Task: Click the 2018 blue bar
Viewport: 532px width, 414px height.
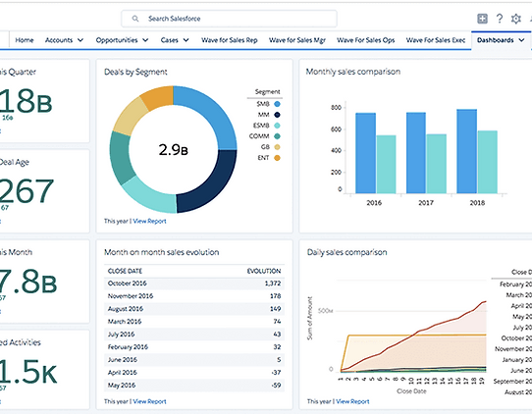Action: tap(467, 151)
